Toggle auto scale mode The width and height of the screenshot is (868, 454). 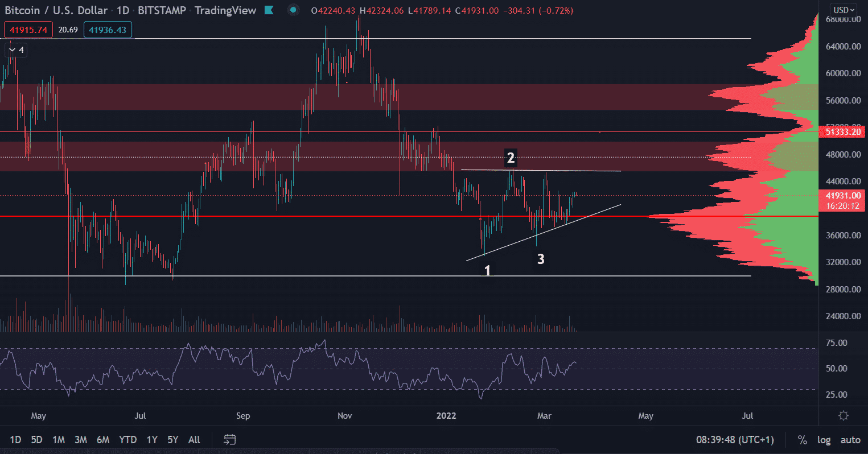pos(850,440)
